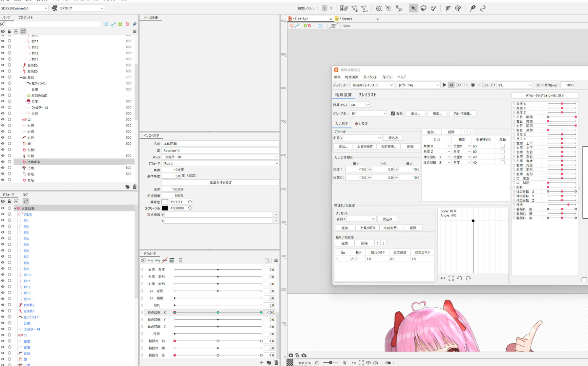The height and width of the screenshot is (366, 588).
Task: Collapse the 左目 folder in parts
Action: tap(21, 77)
